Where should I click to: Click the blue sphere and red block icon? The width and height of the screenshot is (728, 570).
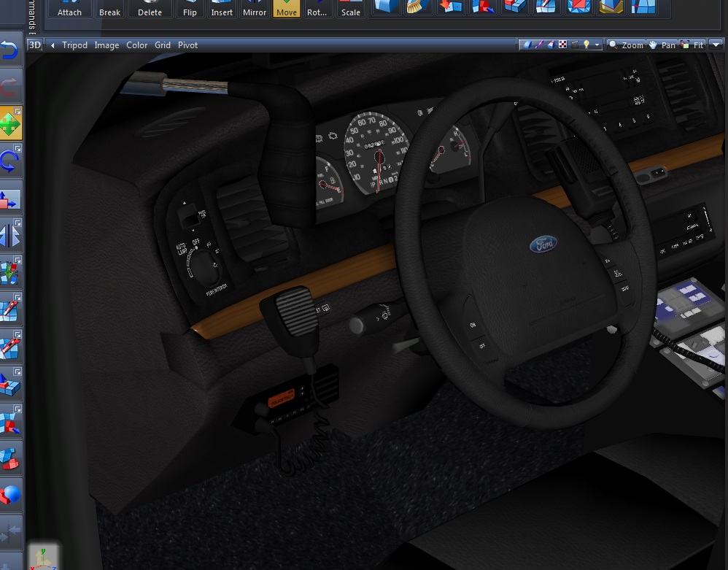click(10, 496)
